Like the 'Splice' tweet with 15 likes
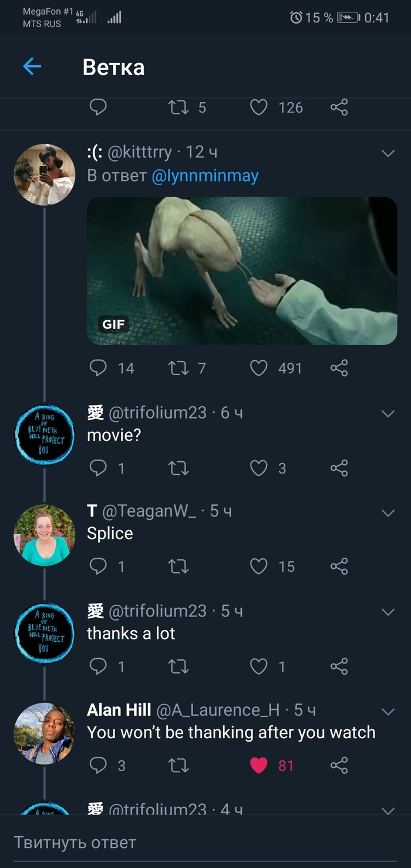Viewport: 411px width, 868px height. 259,567
